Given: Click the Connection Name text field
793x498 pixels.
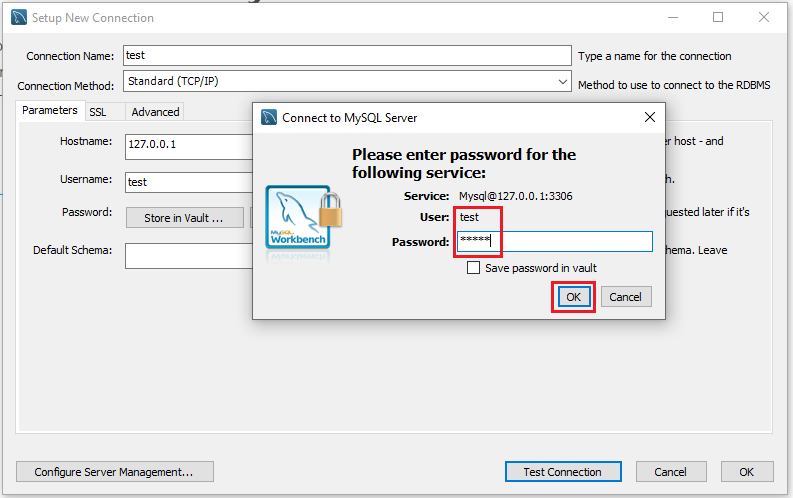Looking at the screenshot, I should (347, 55).
